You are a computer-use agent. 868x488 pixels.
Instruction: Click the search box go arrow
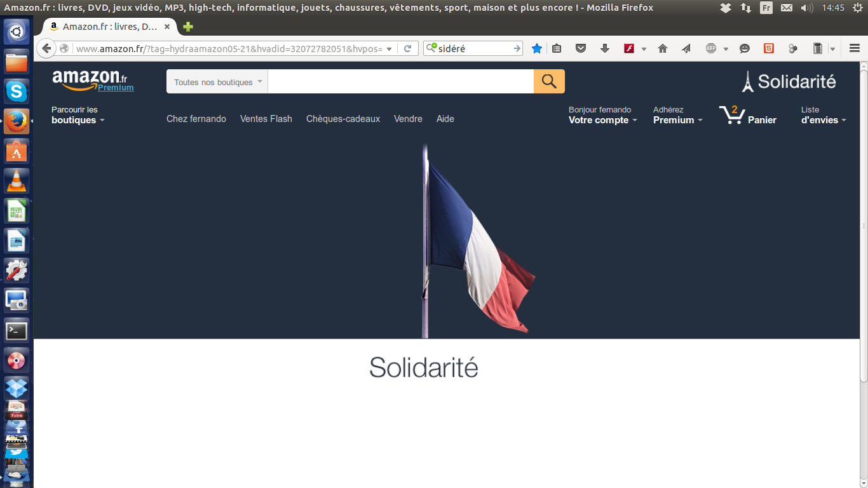(517, 48)
